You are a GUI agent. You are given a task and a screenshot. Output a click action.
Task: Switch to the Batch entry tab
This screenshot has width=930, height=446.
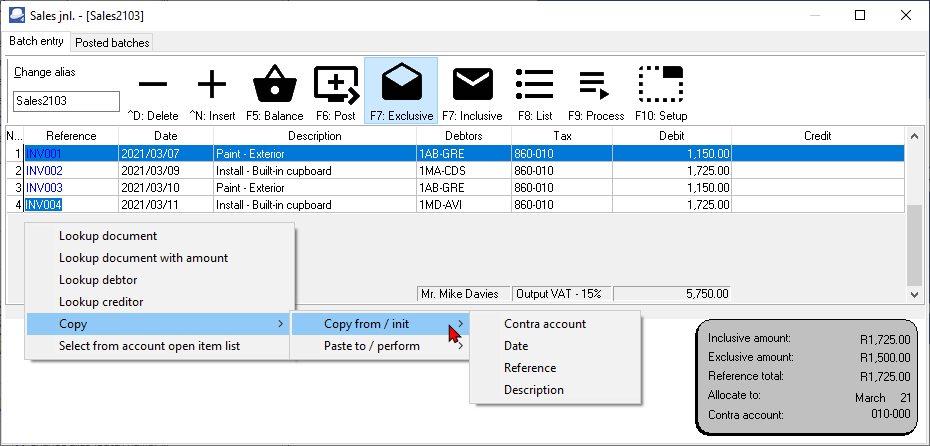tap(37, 42)
